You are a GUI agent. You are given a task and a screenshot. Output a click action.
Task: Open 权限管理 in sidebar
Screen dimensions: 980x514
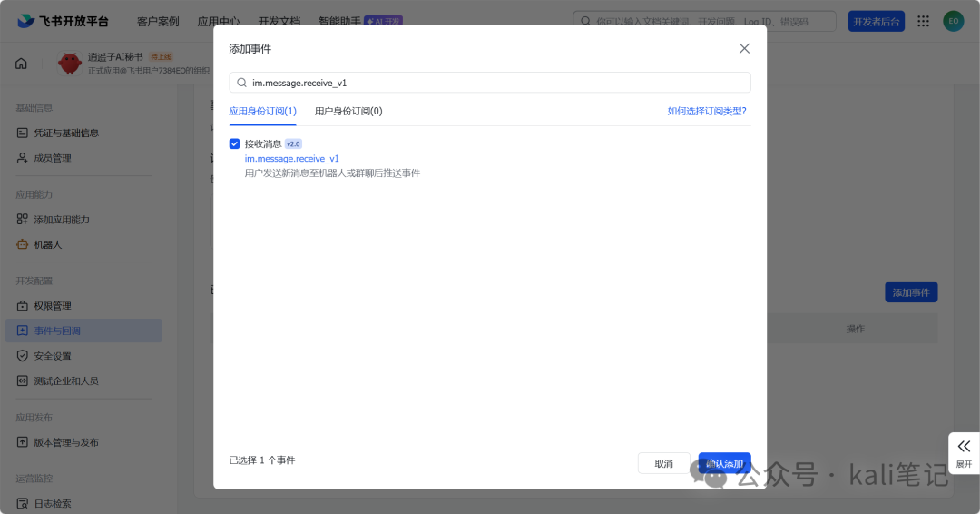[53, 306]
